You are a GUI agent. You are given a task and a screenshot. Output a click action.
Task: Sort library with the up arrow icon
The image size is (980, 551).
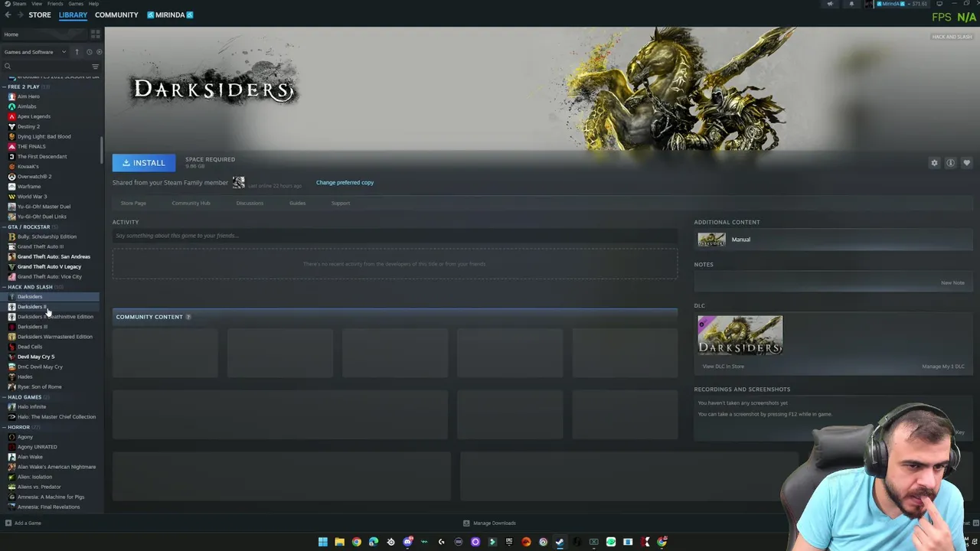[x=77, y=52]
